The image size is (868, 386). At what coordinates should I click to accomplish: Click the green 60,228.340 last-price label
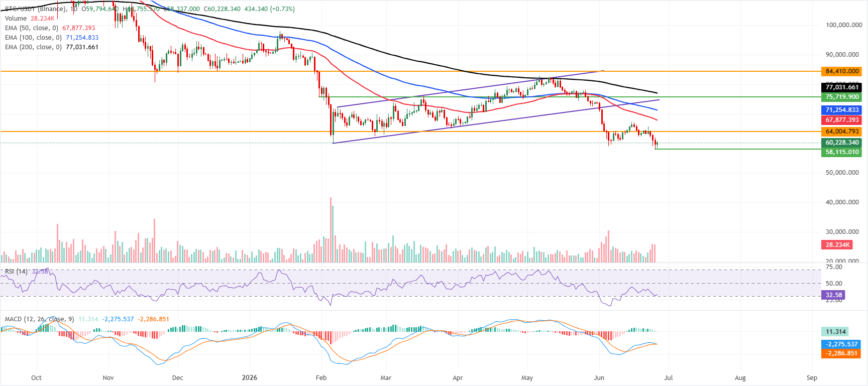(x=841, y=143)
